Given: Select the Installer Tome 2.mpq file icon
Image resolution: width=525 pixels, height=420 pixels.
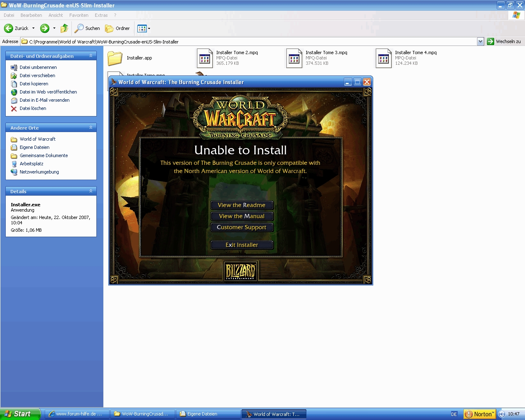Looking at the screenshot, I should click(205, 58).
